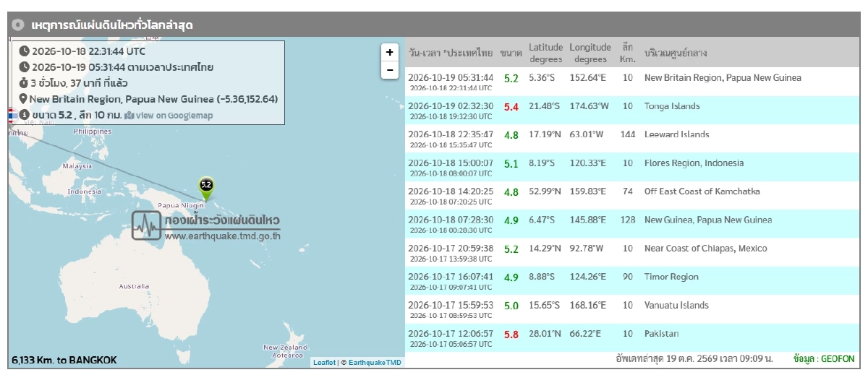The width and height of the screenshot is (868, 375).
Task: Click the Thailand flag marker on map
Action: (12, 116)
